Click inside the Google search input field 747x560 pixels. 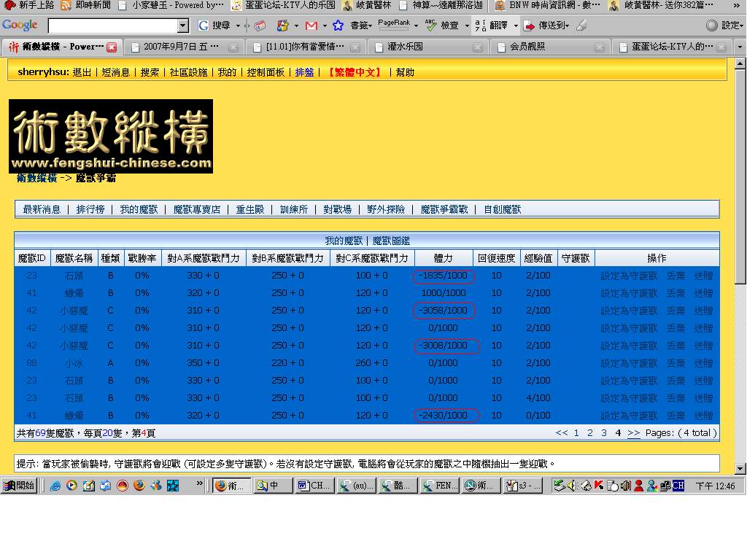pos(112,26)
